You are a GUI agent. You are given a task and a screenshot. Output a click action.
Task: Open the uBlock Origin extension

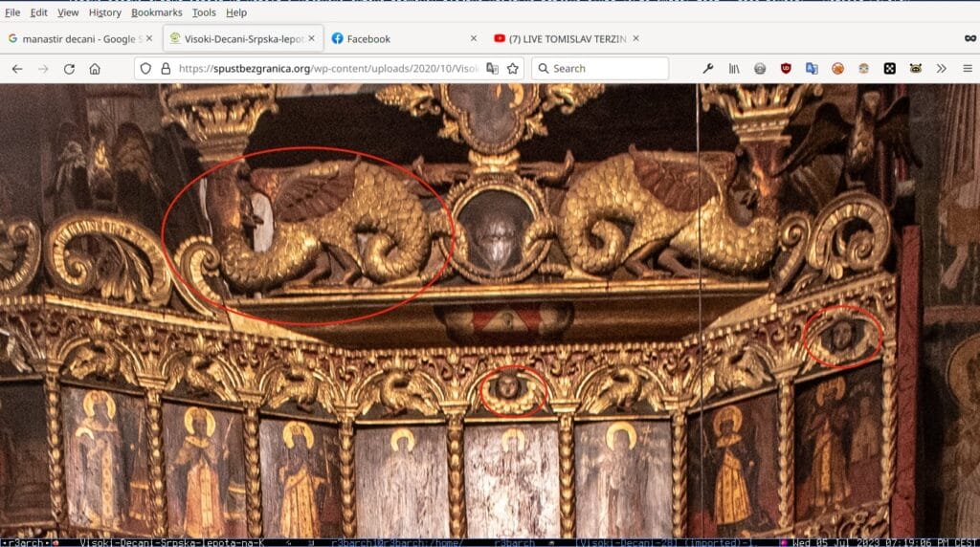click(x=786, y=69)
